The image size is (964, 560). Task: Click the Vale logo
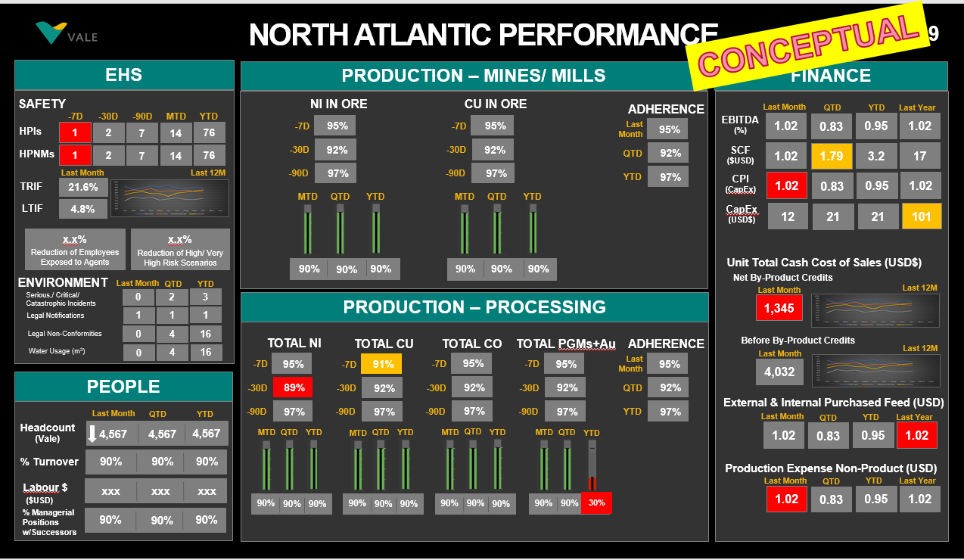click(67, 34)
